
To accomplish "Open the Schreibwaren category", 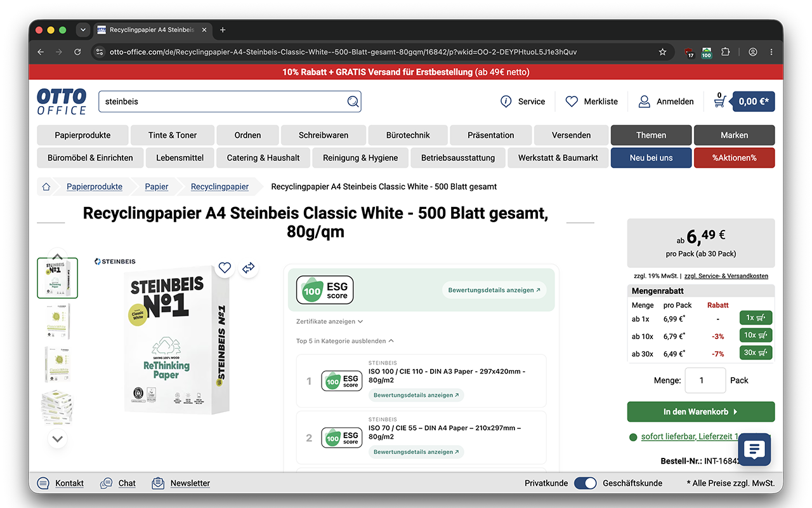I will click(x=324, y=135).
